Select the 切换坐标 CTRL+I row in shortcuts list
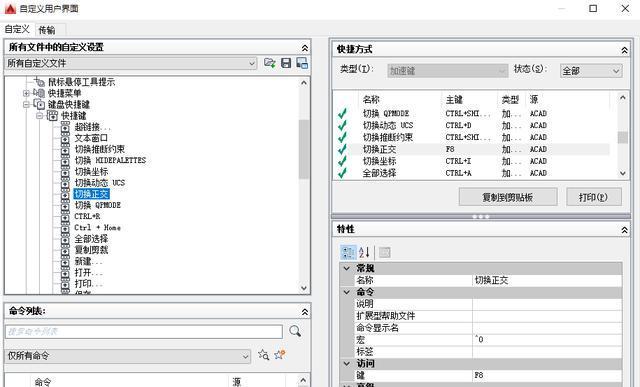The image size is (640, 387). coord(472,161)
